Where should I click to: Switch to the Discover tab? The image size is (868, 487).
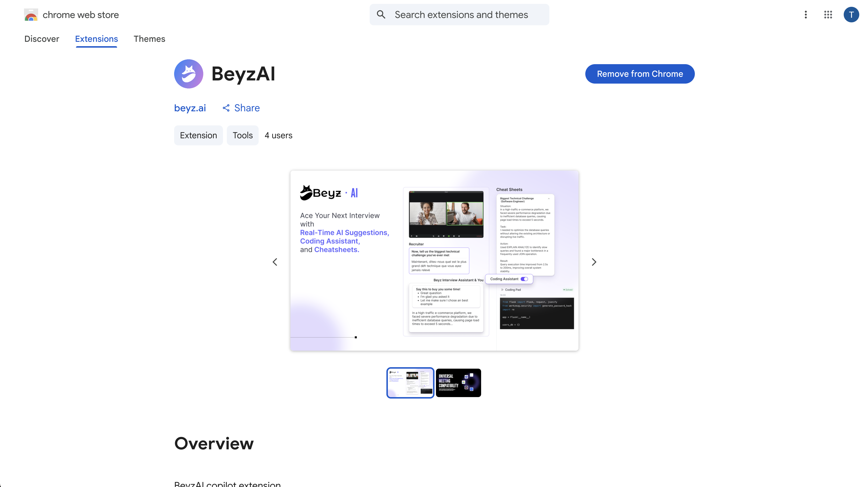42,39
